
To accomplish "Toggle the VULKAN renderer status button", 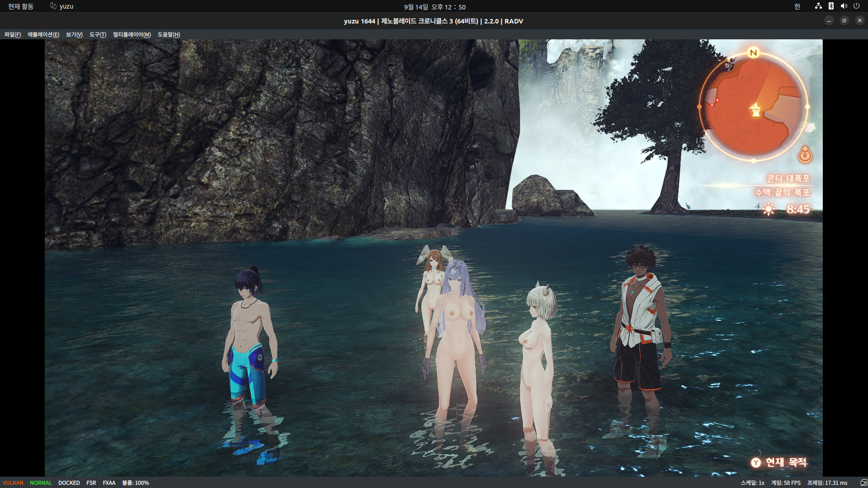I will pyautogui.click(x=13, y=483).
